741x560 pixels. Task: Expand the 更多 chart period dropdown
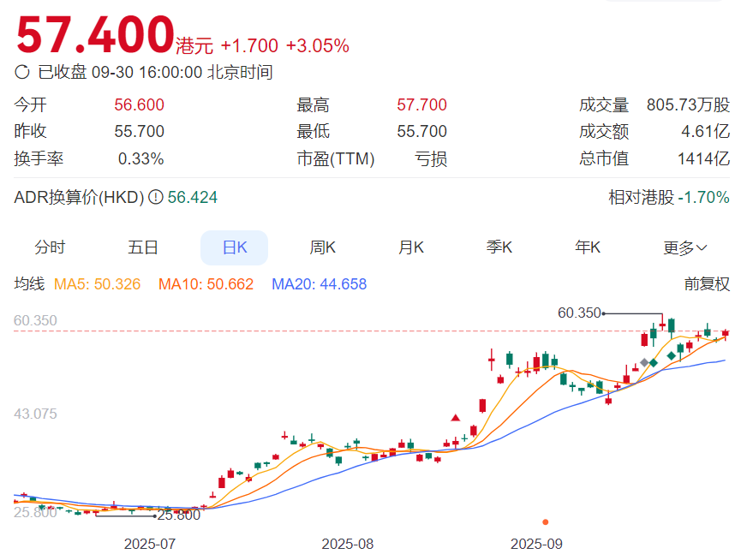[683, 247]
